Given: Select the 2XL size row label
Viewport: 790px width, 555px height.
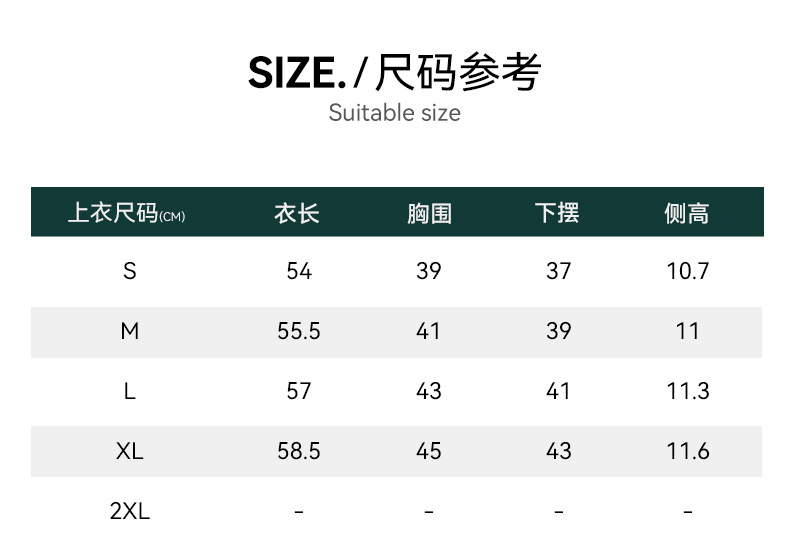Looking at the screenshot, I should (129, 511).
